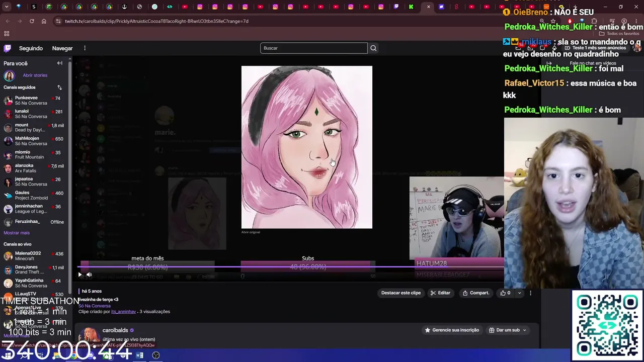Click the stories avatar icon
Viewport: 644px width, 362px height.
tap(9, 76)
